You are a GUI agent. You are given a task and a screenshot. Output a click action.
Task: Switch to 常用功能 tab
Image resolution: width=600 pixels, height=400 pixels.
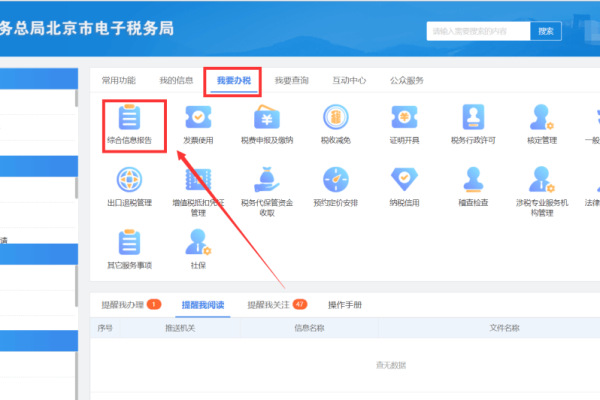coord(119,80)
